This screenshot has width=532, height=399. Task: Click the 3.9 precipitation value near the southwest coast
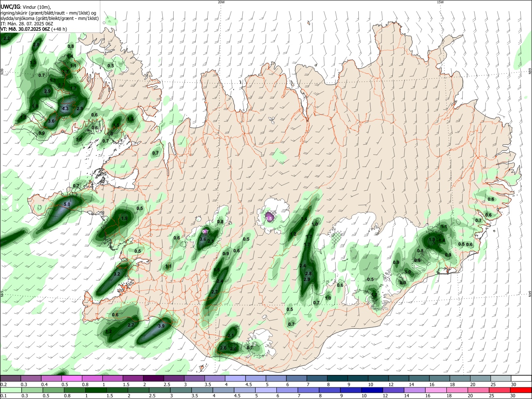pyautogui.click(x=161, y=326)
